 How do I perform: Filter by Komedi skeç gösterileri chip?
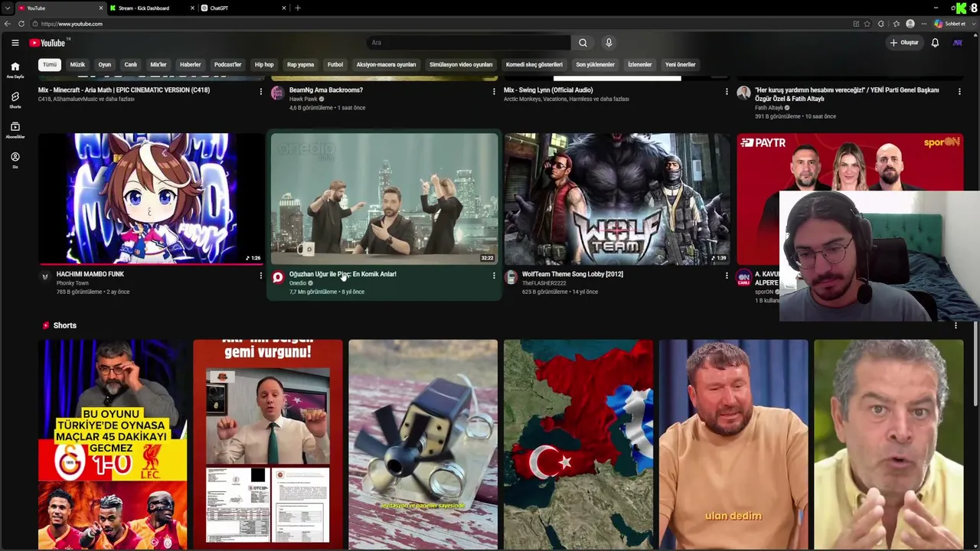click(534, 65)
